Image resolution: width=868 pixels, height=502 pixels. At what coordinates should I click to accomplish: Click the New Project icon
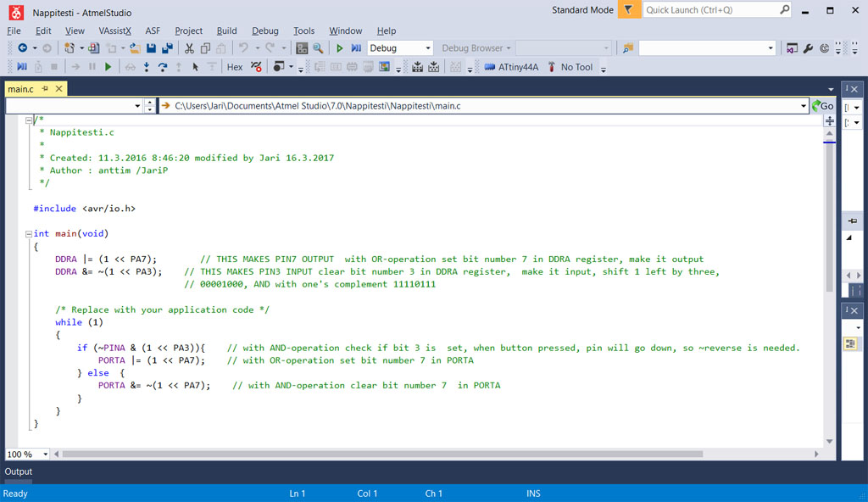(70, 48)
